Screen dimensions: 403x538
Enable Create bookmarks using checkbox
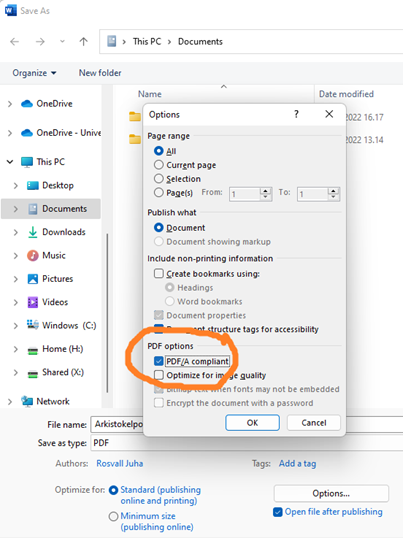point(158,273)
